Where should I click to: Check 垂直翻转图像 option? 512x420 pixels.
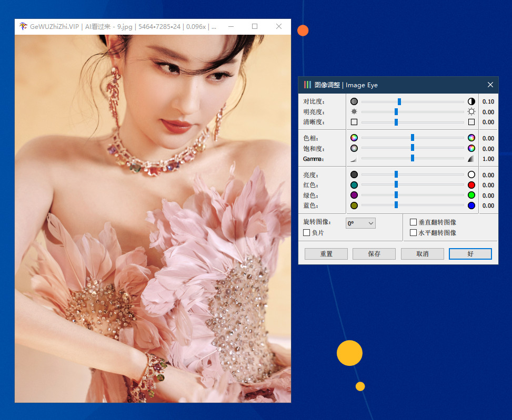pos(413,222)
